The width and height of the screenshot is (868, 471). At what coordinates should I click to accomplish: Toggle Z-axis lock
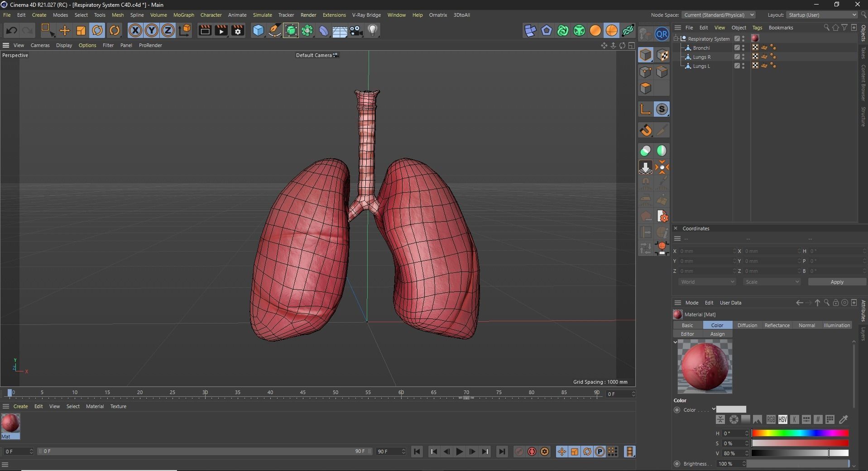[x=168, y=31]
